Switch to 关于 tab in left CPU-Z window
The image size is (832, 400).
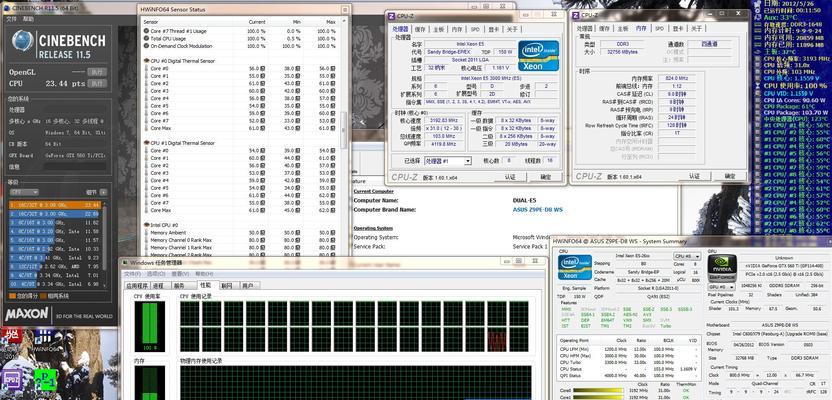tap(512, 29)
